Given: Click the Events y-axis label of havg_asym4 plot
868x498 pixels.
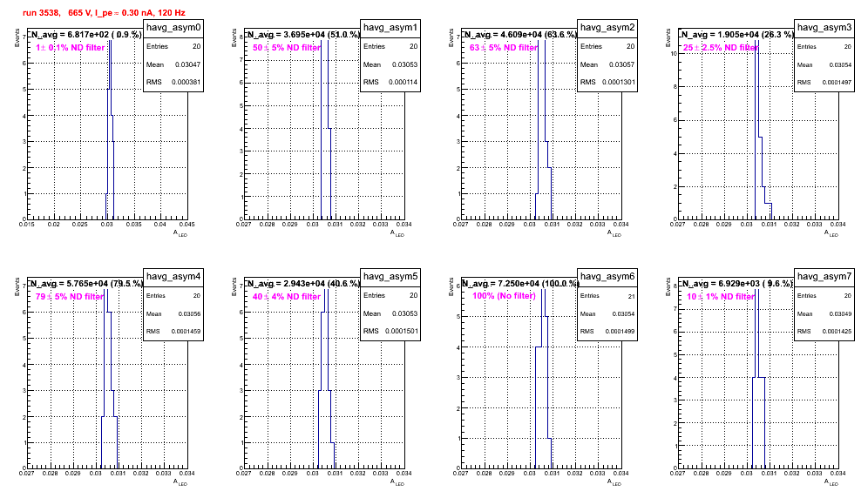Looking at the screenshot, I should tap(17, 286).
